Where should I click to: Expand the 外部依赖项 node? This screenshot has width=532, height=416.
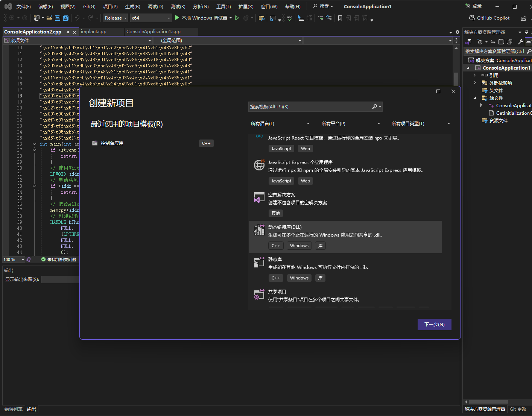(474, 83)
